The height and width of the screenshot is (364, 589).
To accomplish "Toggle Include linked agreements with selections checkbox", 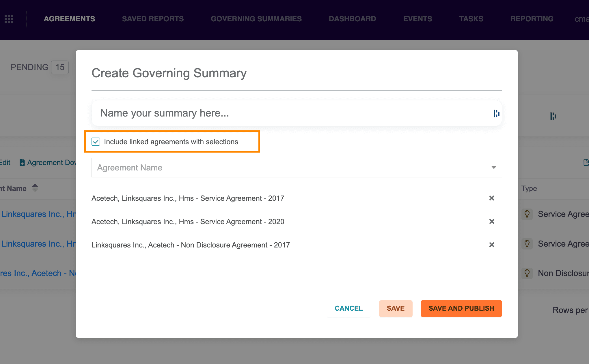I will 96,142.
